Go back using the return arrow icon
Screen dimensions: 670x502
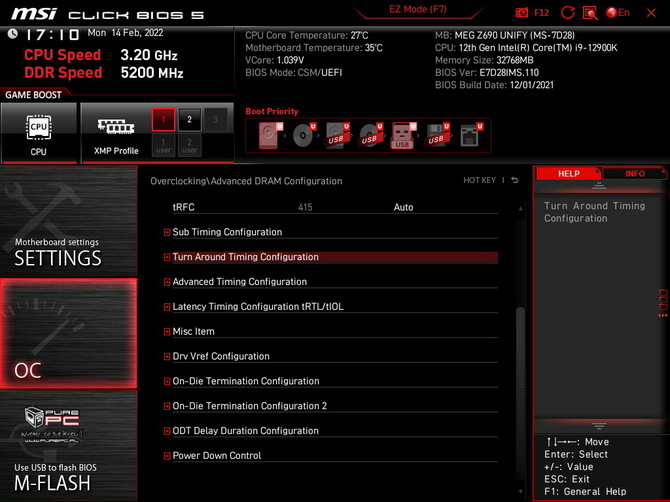click(515, 180)
